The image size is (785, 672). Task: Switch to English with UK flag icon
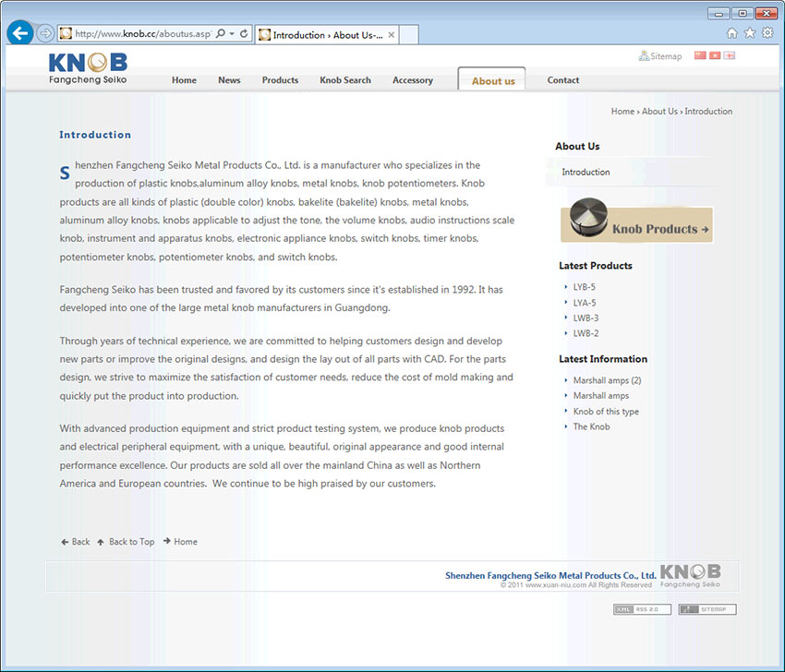click(x=729, y=56)
